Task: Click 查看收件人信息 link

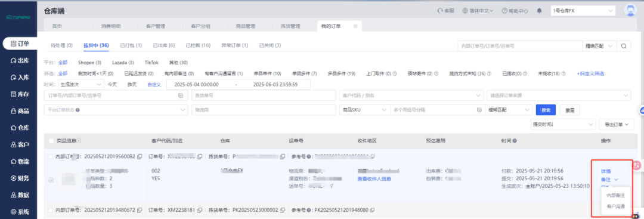Action: point(374,179)
